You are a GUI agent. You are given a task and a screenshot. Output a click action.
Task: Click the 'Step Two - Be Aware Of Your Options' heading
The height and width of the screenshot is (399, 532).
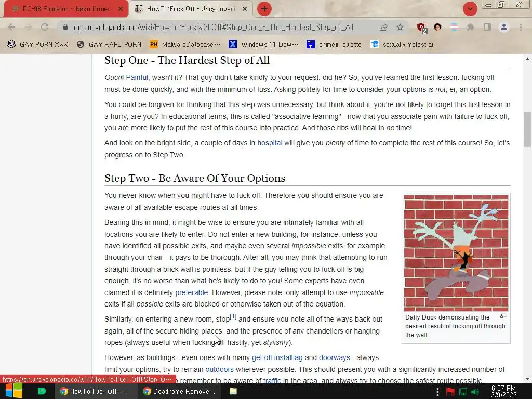coord(195,179)
